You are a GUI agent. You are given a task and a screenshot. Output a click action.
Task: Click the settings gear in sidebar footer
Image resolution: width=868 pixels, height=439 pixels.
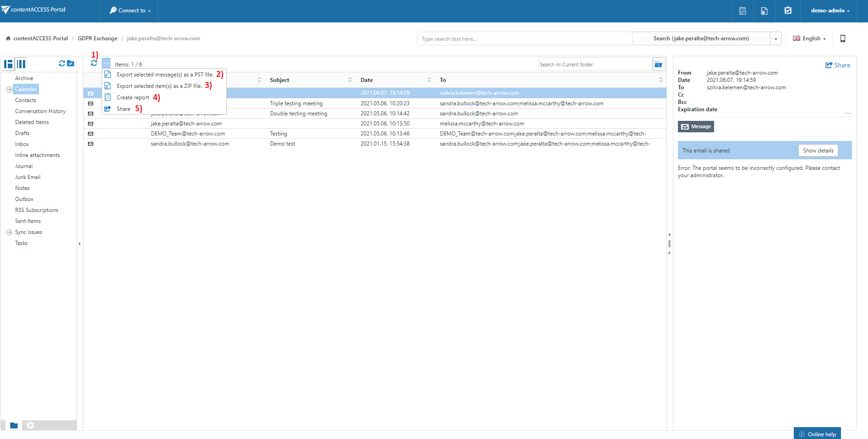(30, 425)
